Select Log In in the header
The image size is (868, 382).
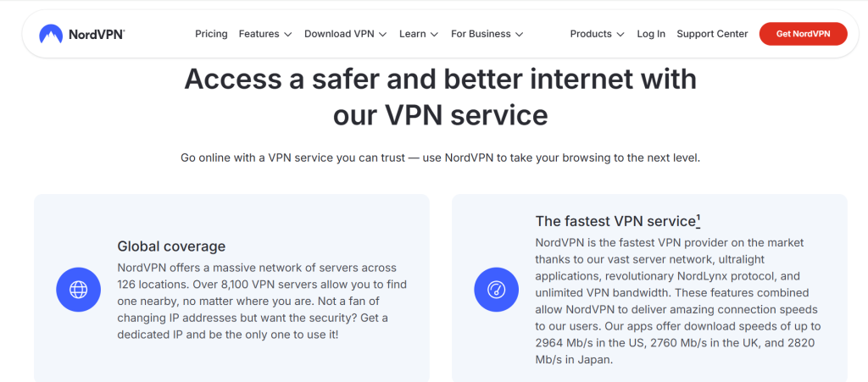[x=651, y=34]
